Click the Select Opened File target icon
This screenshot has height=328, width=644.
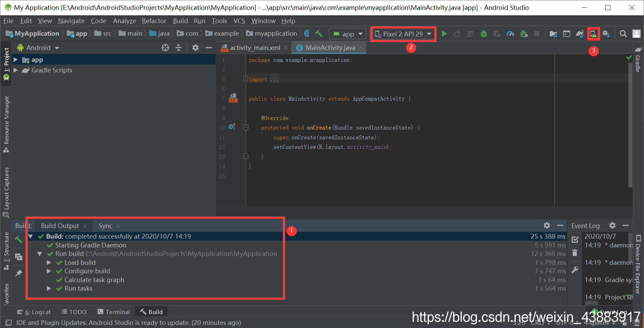[165, 48]
